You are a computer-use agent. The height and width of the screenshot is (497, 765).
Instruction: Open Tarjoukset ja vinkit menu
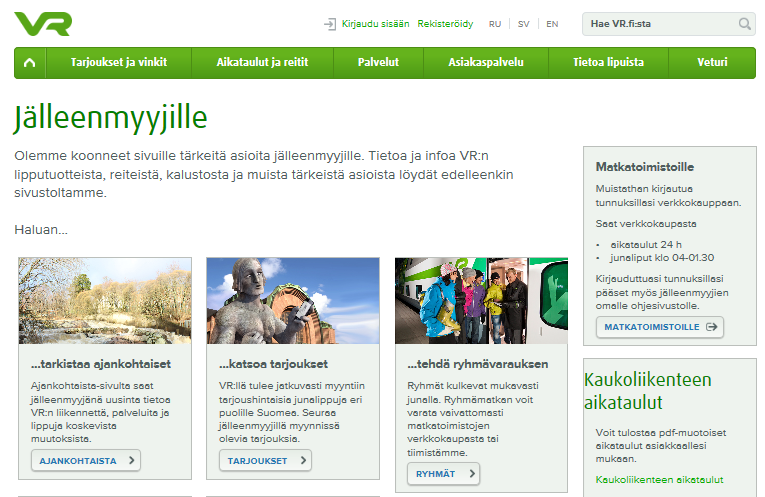[x=119, y=62]
